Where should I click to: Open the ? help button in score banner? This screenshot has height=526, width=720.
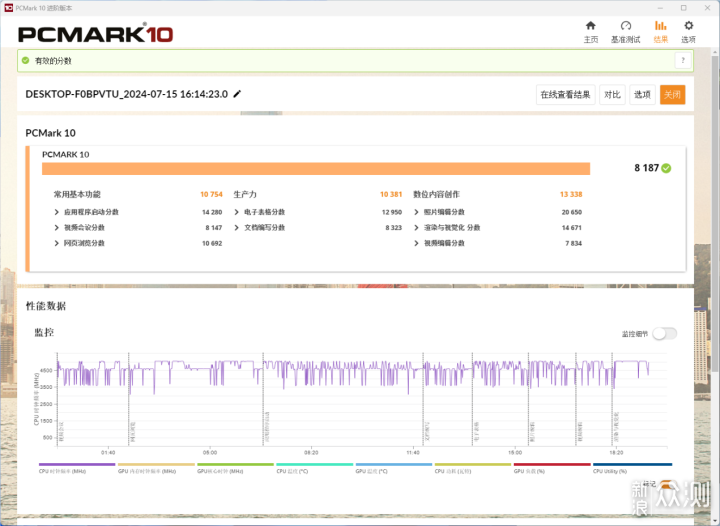[x=683, y=61]
